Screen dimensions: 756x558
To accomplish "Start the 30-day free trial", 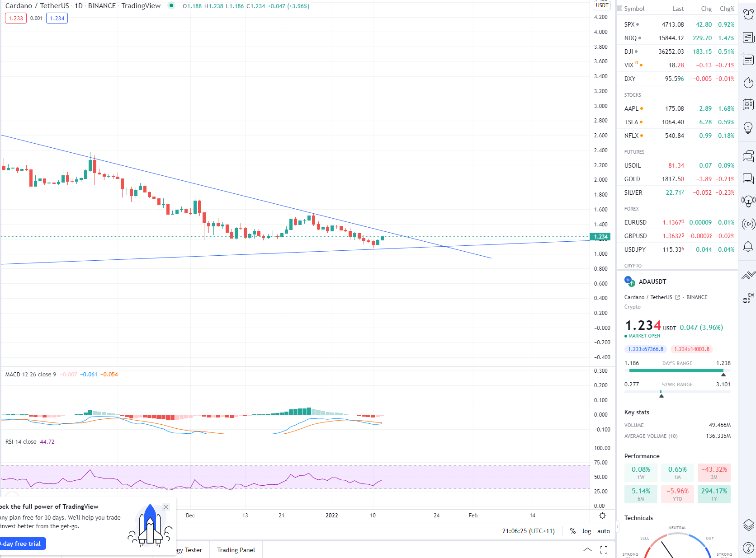I will pyautogui.click(x=22, y=544).
